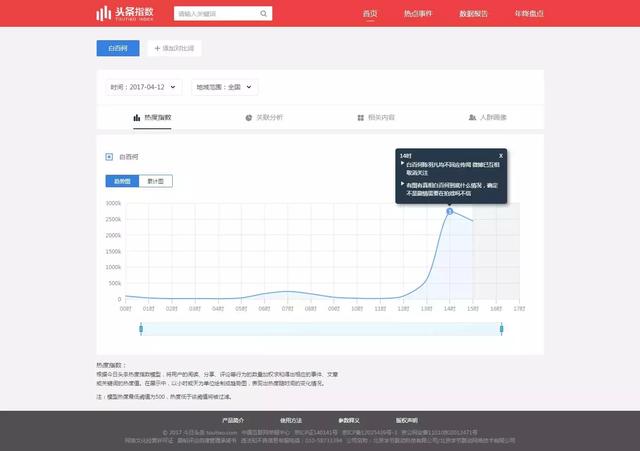The width and height of the screenshot is (640, 451).
Task: Open the 热点事件 navigation item
Action: click(x=418, y=13)
